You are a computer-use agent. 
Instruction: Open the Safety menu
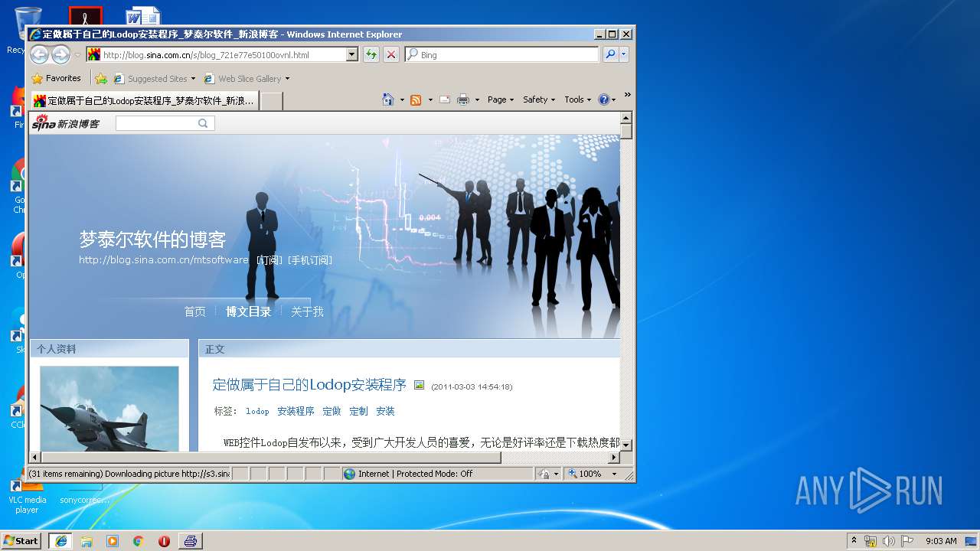tap(539, 99)
